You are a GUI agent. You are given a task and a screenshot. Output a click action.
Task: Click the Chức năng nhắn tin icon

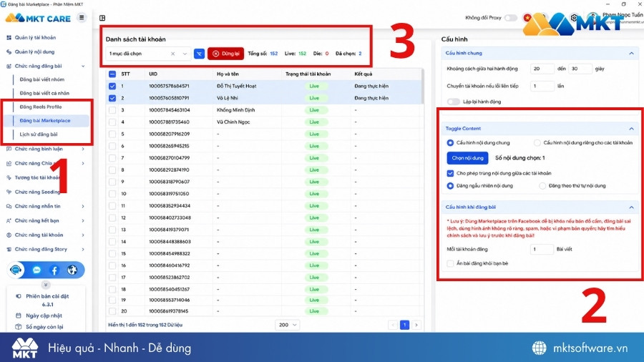(9, 207)
